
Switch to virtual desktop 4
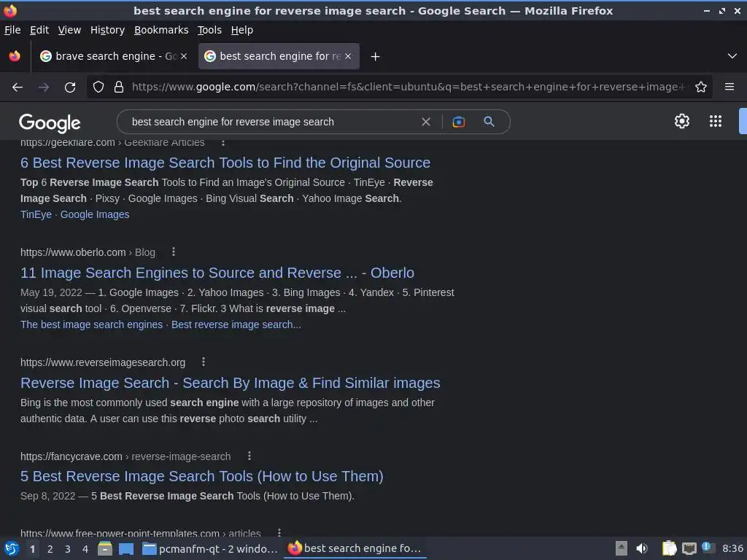click(x=85, y=549)
